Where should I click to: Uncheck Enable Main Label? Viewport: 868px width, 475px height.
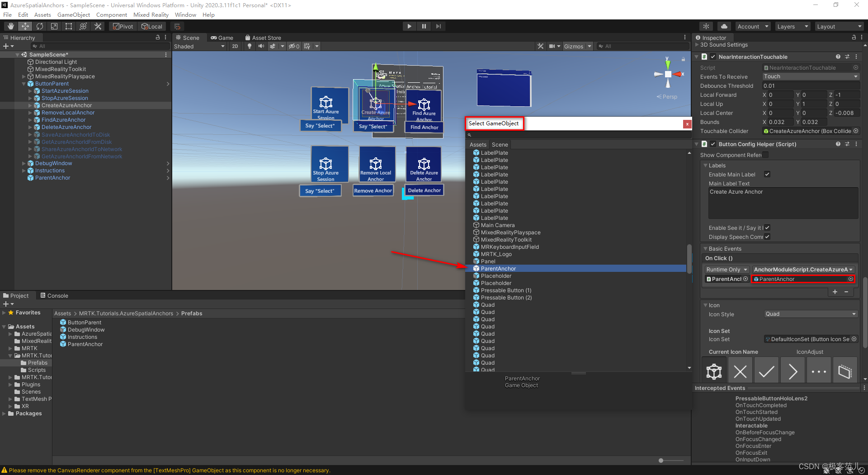767,174
